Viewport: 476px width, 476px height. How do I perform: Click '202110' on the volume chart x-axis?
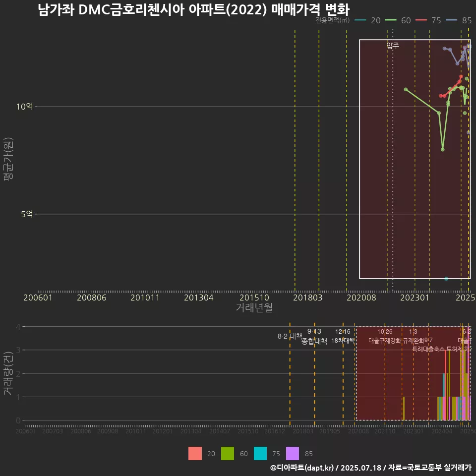[x=385, y=431]
